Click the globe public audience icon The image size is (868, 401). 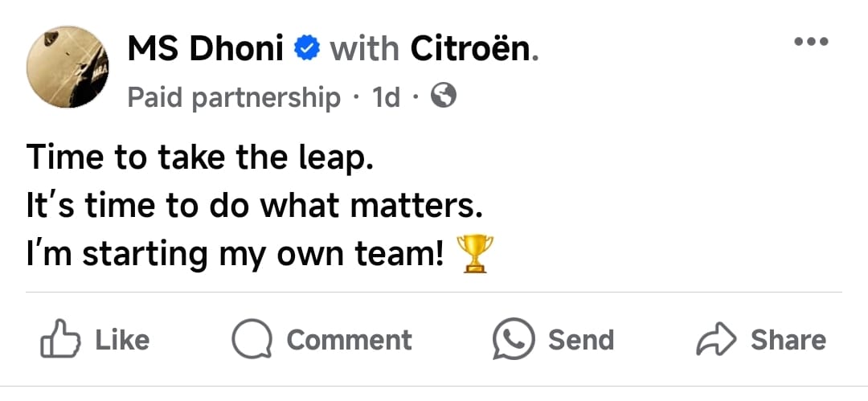point(444,96)
